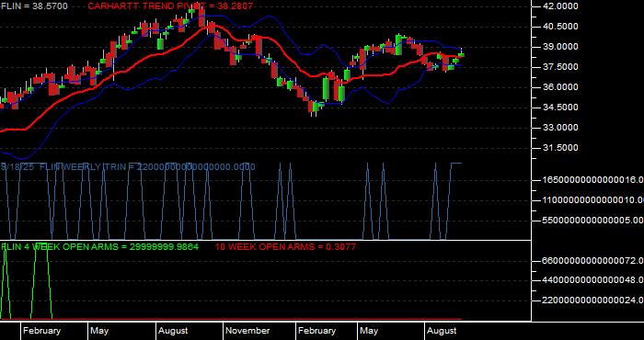Select the 4400000000000048.0 ARMS axis value

pyautogui.click(x=593, y=280)
